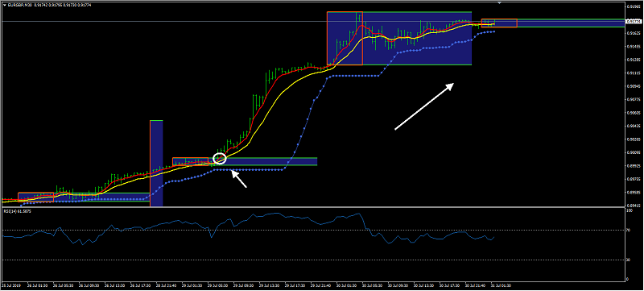The height and width of the screenshot is (291, 644).
Task: Click the orange box at bottom-left of chart
Action: (x=35, y=197)
